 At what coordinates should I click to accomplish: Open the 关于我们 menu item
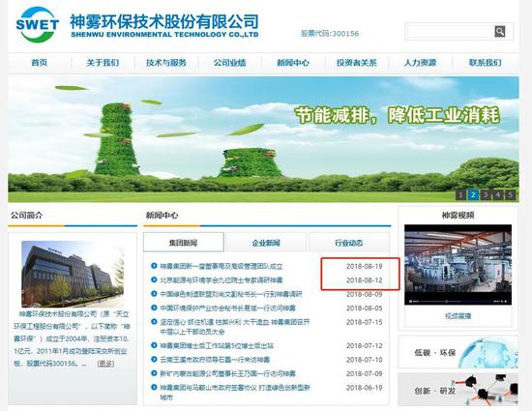point(103,63)
